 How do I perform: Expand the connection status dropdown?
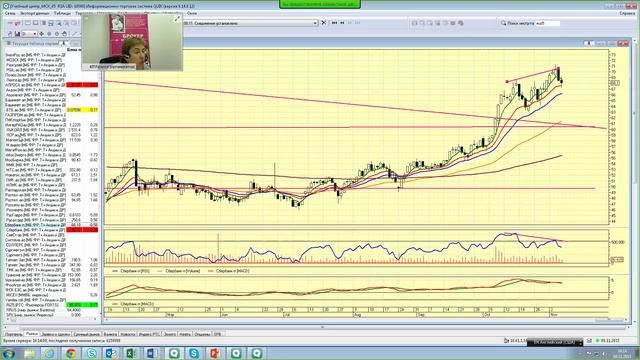tap(315, 23)
